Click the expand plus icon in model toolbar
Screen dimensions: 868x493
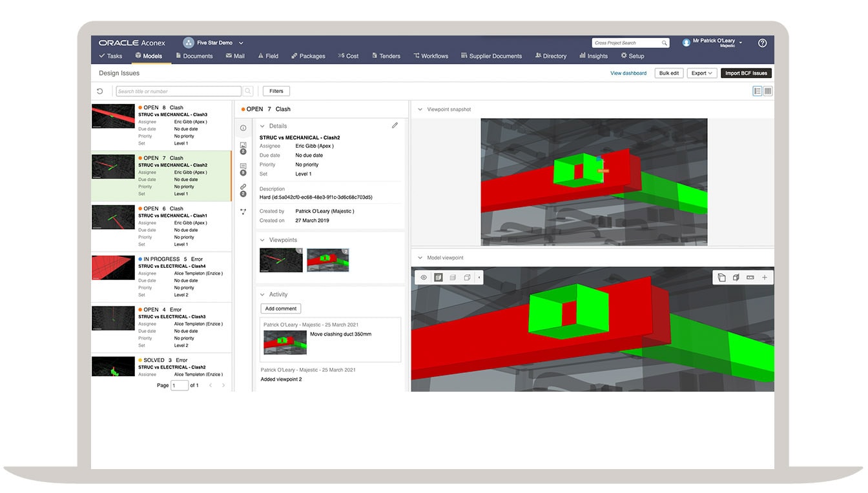765,277
